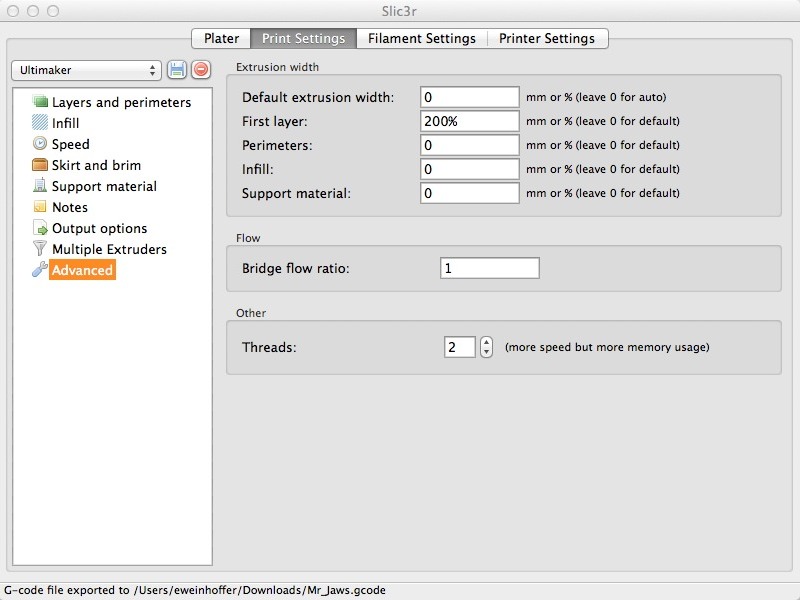Save the preset with the floppy disk icon
800x600 pixels.
coord(177,69)
